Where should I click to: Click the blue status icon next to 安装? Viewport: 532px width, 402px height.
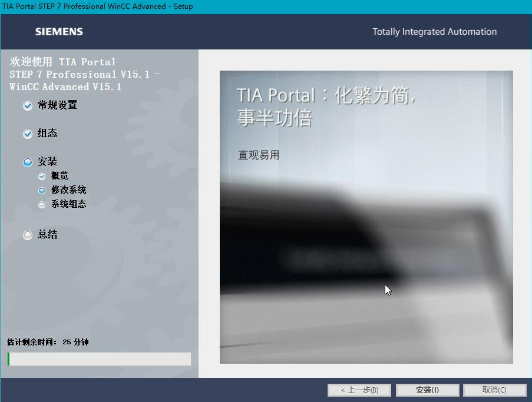[28, 162]
